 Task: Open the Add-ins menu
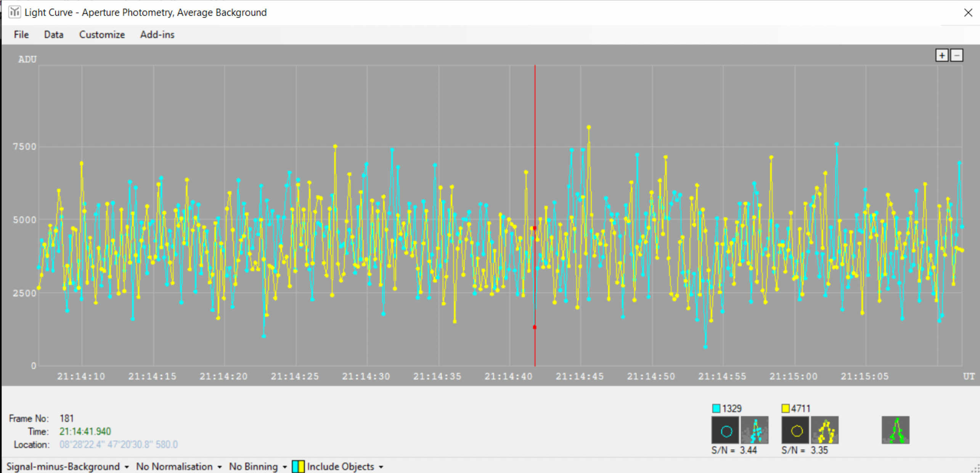(x=157, y=35)
